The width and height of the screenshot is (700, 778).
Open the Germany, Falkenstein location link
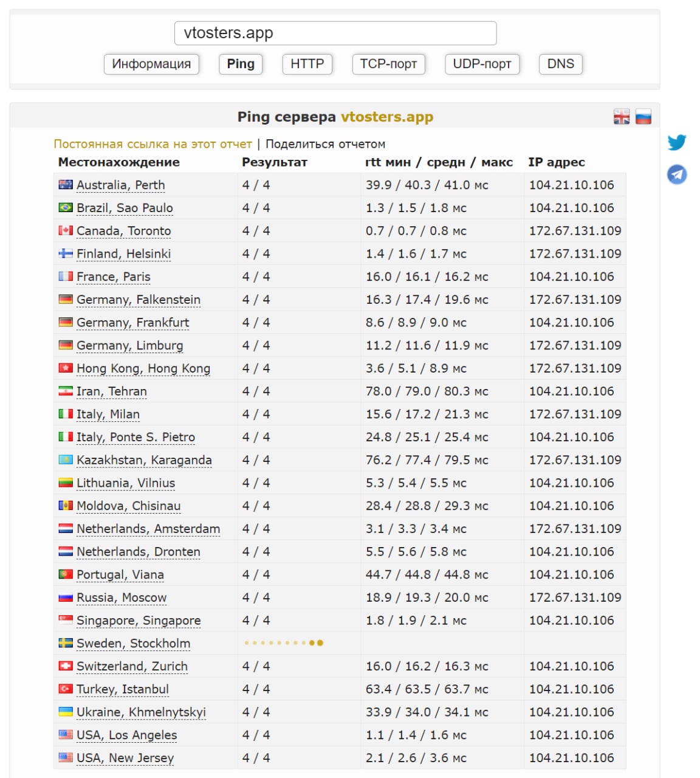pos(139,300)
